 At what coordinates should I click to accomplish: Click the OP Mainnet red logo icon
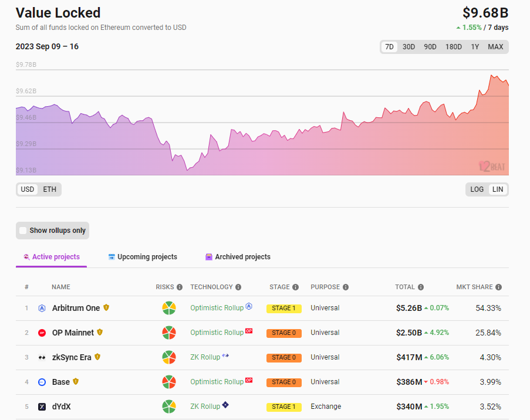[42, 333]
